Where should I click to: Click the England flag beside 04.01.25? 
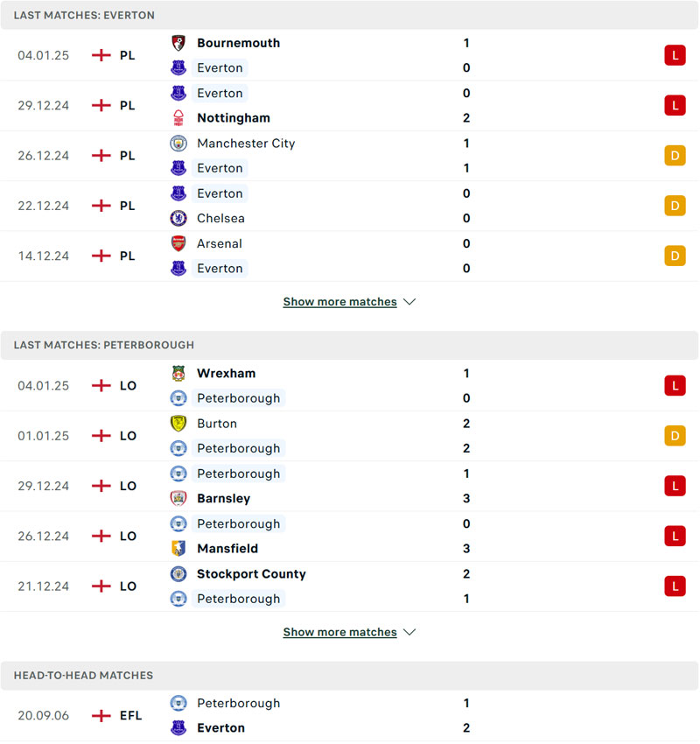99,55
